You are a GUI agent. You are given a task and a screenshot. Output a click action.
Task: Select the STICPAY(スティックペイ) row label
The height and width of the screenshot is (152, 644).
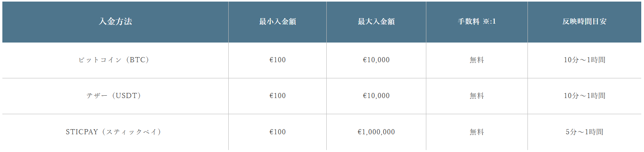pos(114,132)
